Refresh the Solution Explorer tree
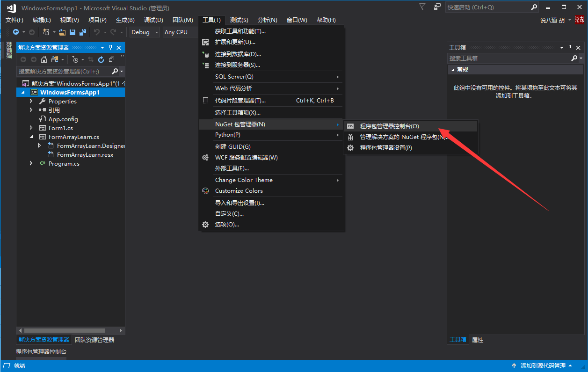This screenshot has width=588, height=372. click(x=101, y=59)
